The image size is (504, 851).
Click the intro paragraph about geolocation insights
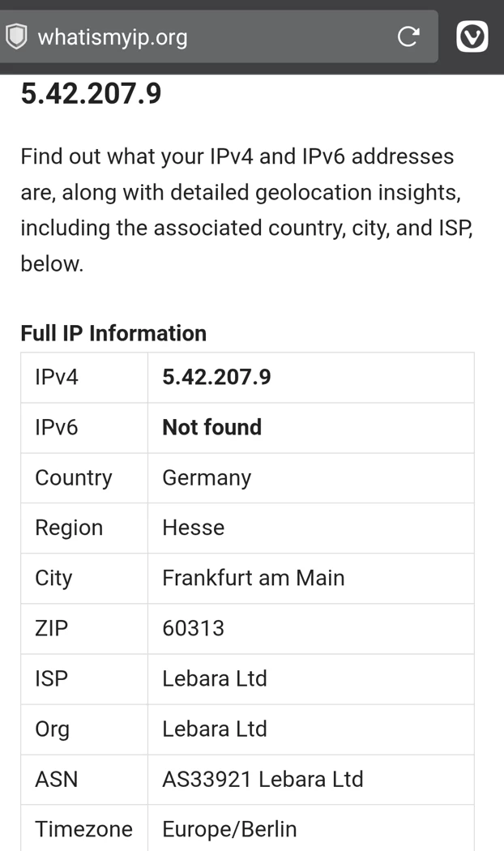pyautogui.click(x=243, y=209)
